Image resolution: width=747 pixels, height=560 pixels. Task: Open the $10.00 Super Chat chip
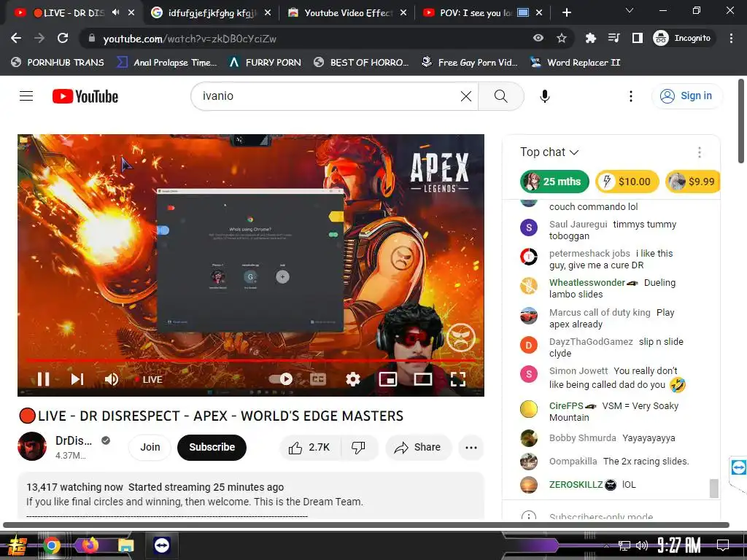[627, 182]
